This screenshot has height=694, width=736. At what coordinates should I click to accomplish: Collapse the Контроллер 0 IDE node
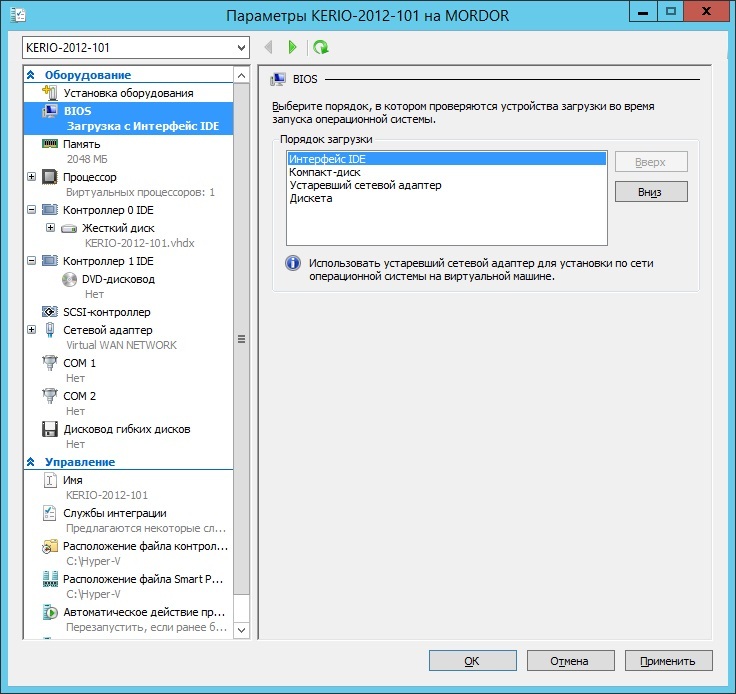(x=32, y=211)
